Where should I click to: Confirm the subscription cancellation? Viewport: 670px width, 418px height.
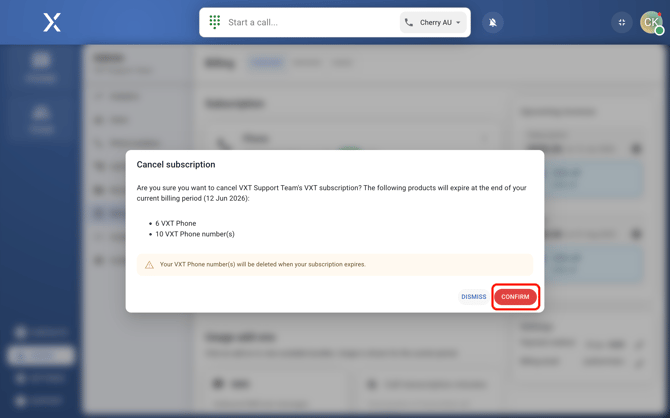tap(515, 297)
